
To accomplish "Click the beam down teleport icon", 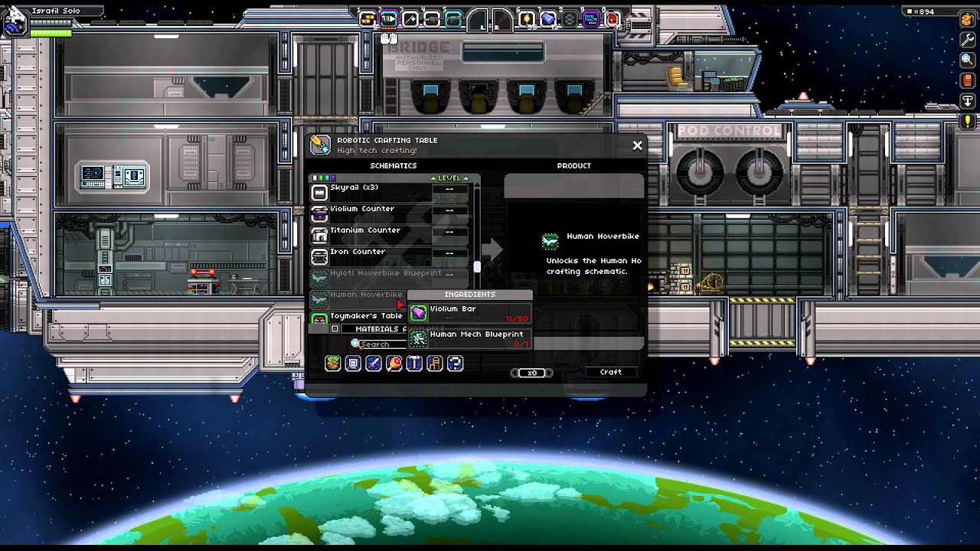I will click(x=967, y=100).
